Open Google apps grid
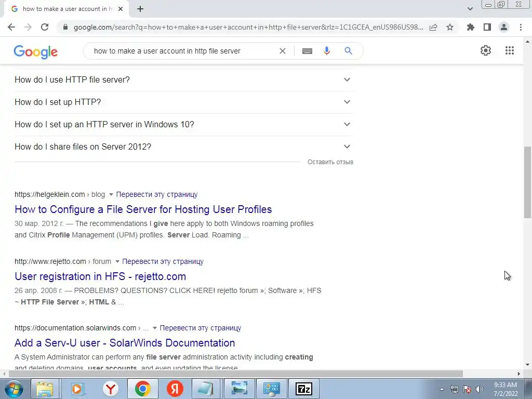The height and width of the screenshot is (399, 532). pos(510,50)
